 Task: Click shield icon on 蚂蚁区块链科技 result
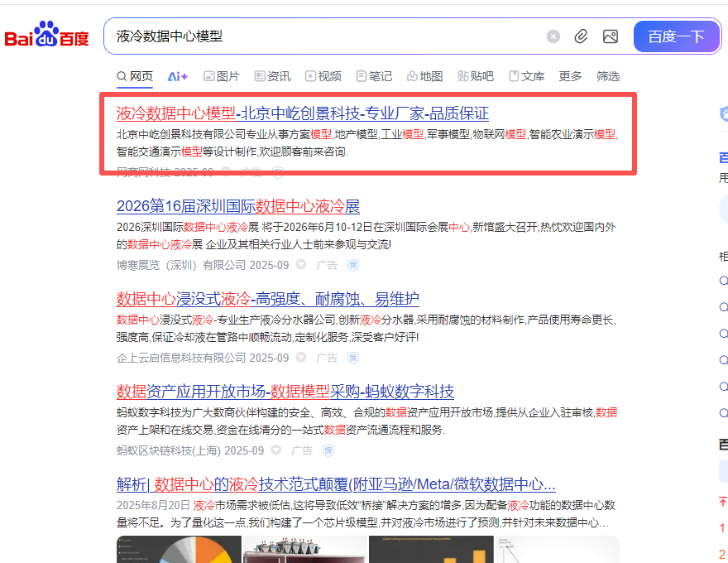[328, 450]
